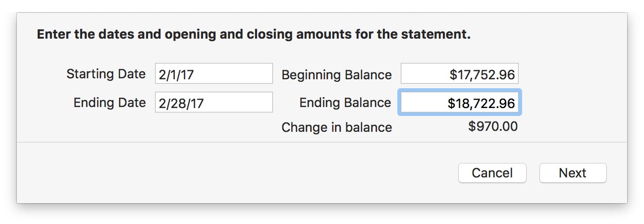This screenshot has height=224, width=644.
Task: Click the word "statement." in the heading
Action: pyautogui.click(x=435, y=35)
